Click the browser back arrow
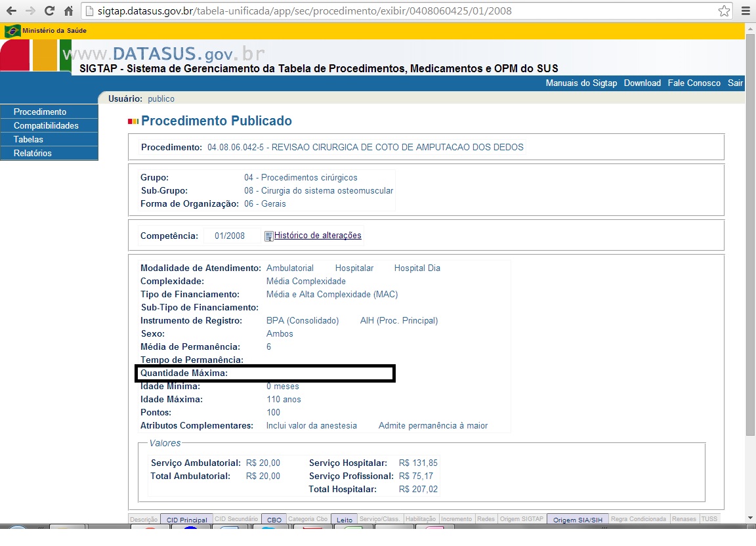 [11, 11]
